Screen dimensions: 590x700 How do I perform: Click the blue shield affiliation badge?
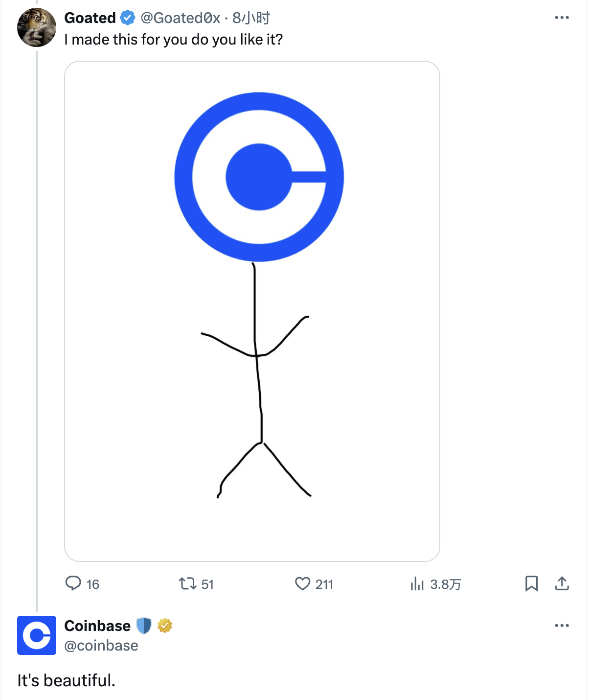pyautogui.click(x=144, y=626)
